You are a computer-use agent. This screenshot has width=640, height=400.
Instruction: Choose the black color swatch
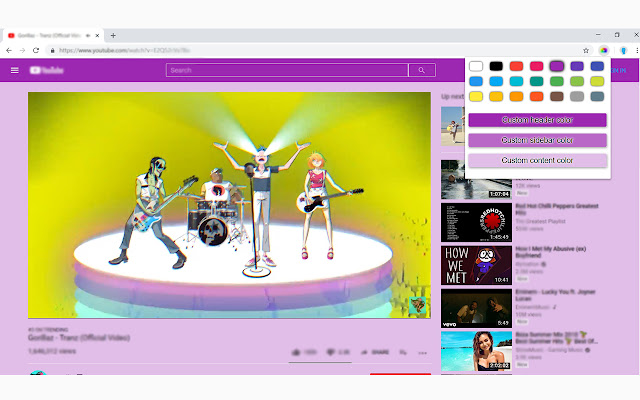coord(496,66)
